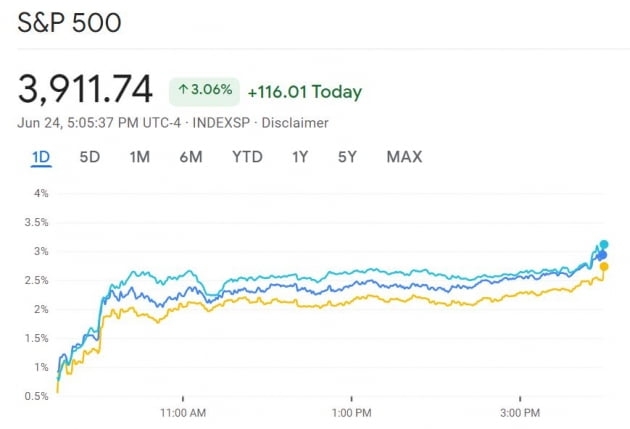
Task: Click the 3,911.74 index value
Action: [x=85, y=90]
